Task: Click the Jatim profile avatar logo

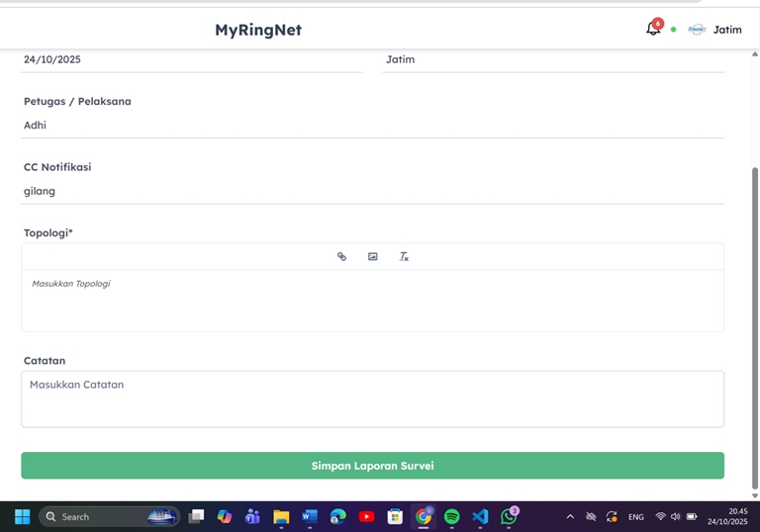Action: click(x=697, y=30)
